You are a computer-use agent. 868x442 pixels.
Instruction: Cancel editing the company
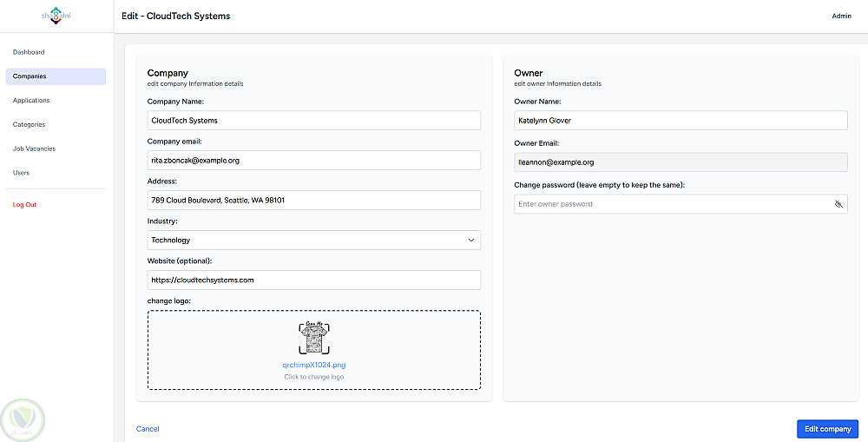click(x=148, y=429)
